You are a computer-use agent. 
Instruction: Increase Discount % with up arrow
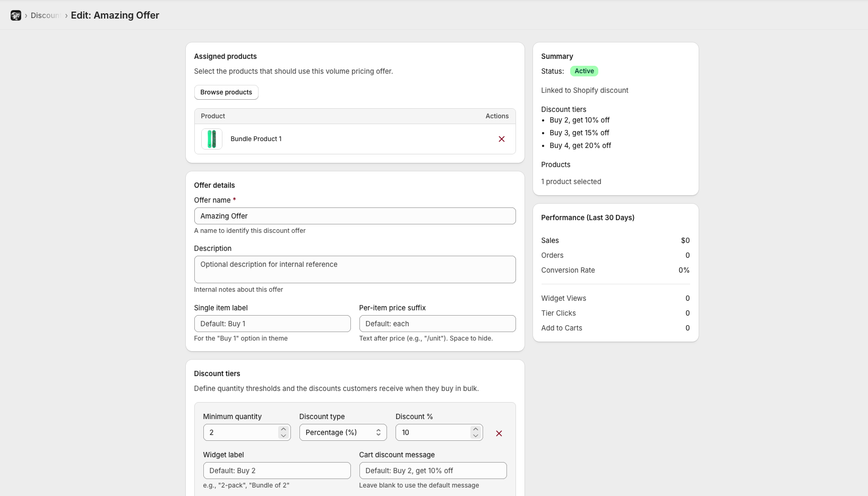pos(476,429)
